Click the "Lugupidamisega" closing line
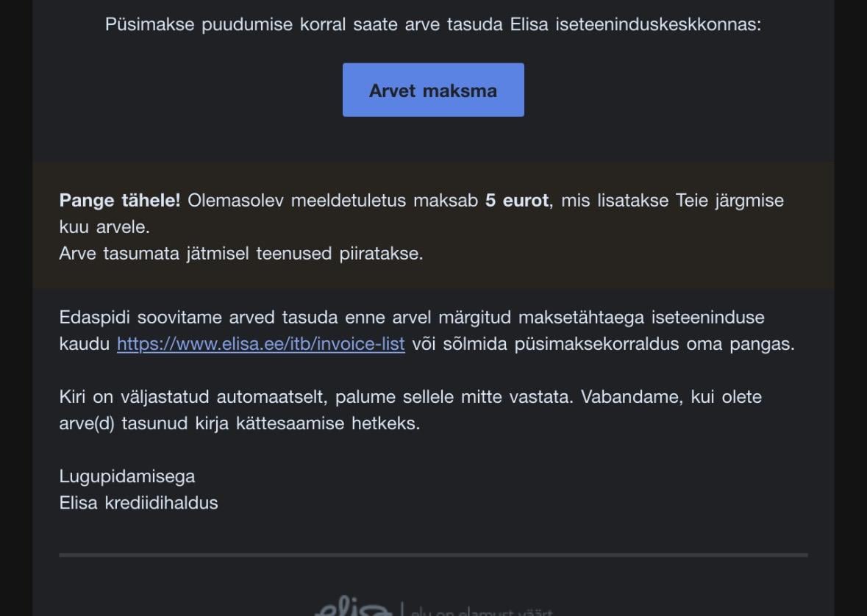The width and height of the screenshot is (867, 616). [127, 476]
